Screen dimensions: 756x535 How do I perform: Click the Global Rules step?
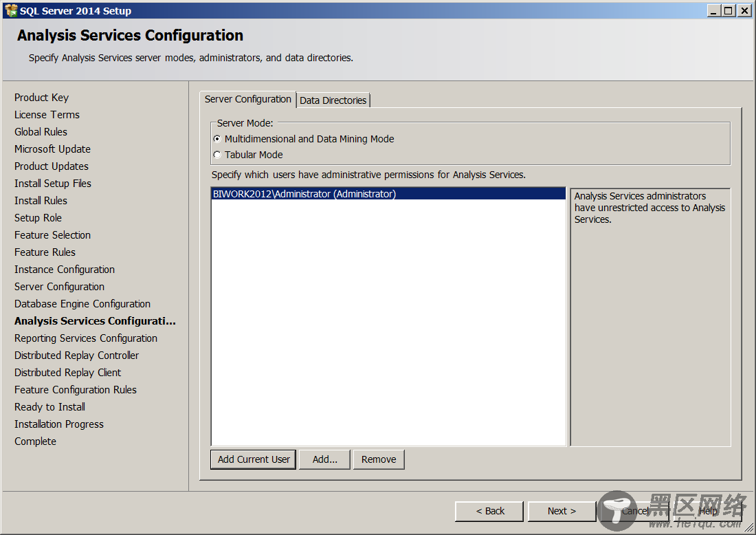pyautogui.click(x=41, y=132)
